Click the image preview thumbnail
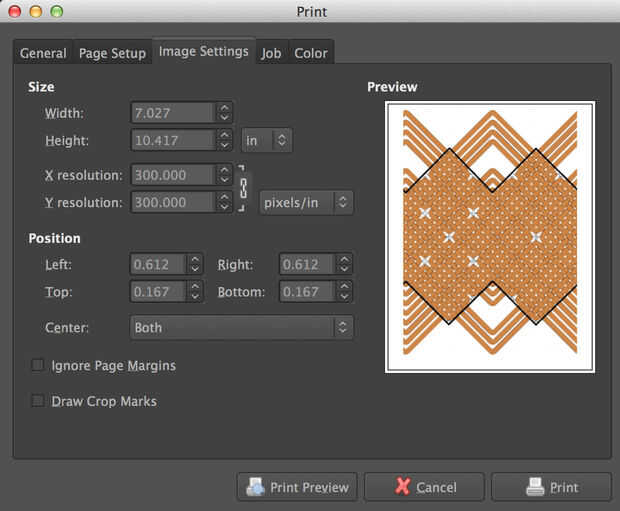620x511 pixels. pyautogui.click(x=490, y=236)
